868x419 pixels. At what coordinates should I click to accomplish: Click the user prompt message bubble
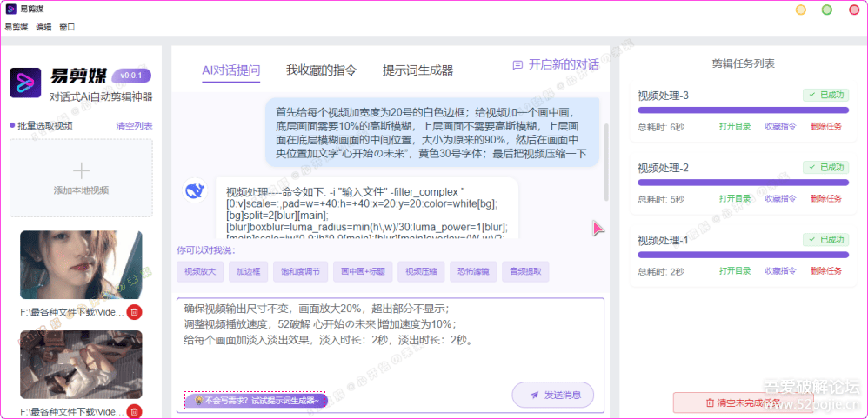431,132
